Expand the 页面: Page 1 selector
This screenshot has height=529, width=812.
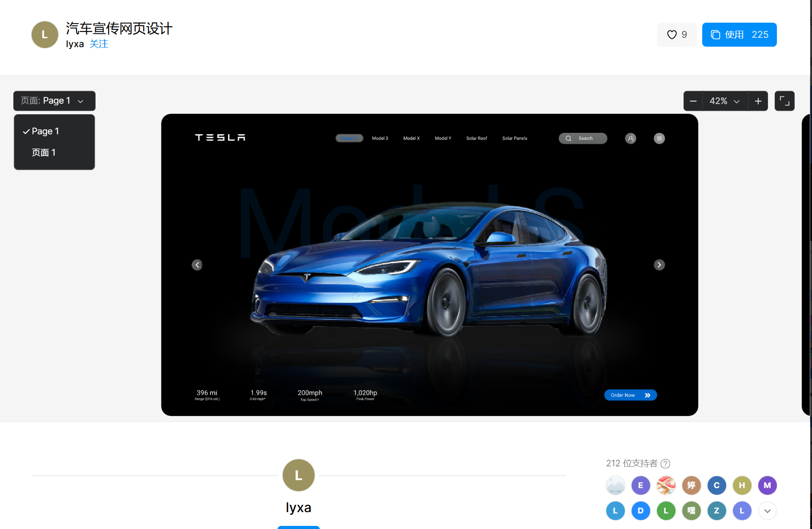pos(54,101)
